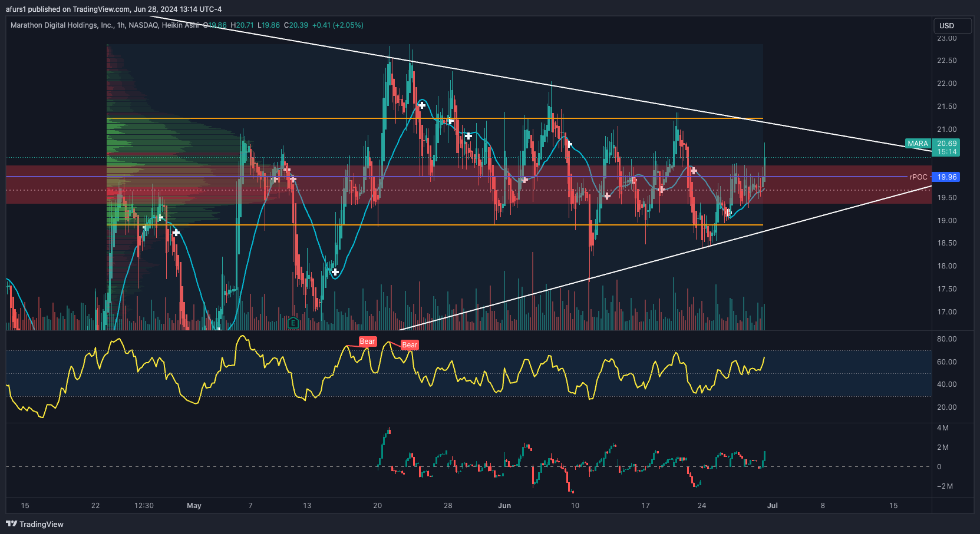980x534 pixels.
Task: Click the RSI 40.00 scale label
Action: click(947, 384)
